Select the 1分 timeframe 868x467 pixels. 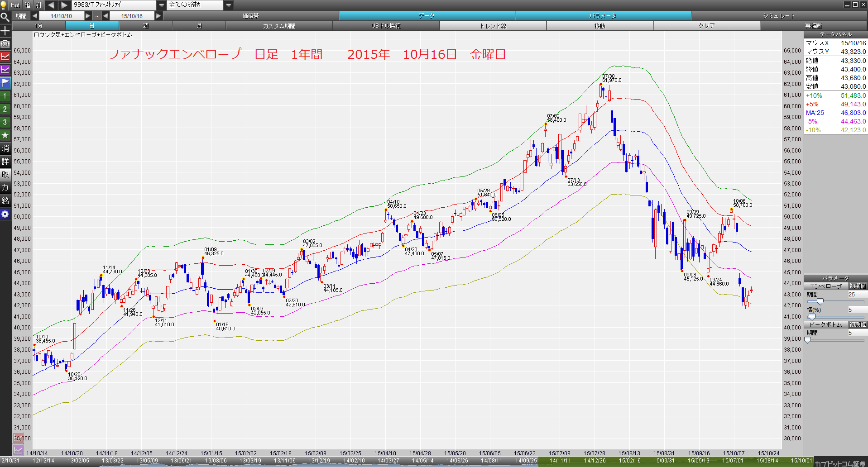coord(38,26)
